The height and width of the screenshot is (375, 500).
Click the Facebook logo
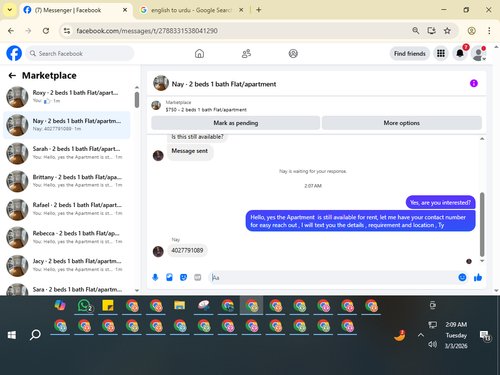14,53
